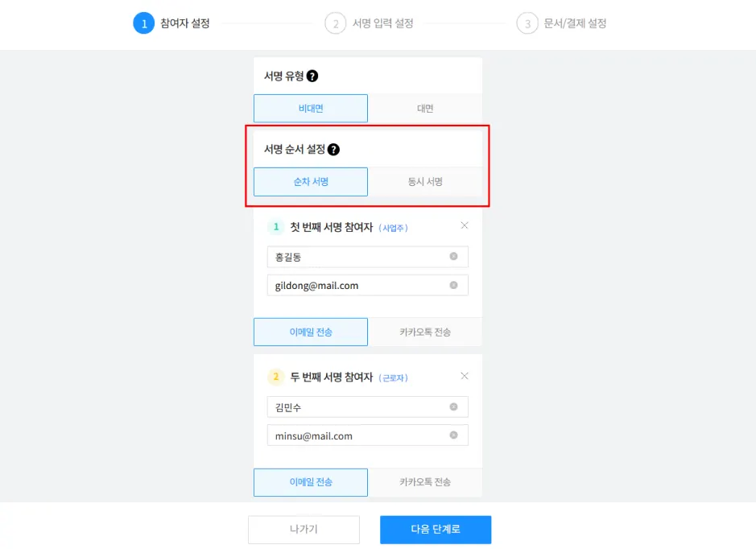Select 이메일 전송 for the second signer
Image resolution: width=756 pixels, height=549 pixels.
coord(311,482)
